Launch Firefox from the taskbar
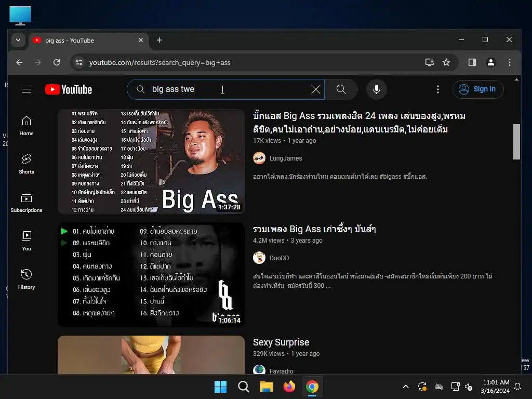This screenshot has width=532, height=399. pyautogui.click(x=289, y=387)
